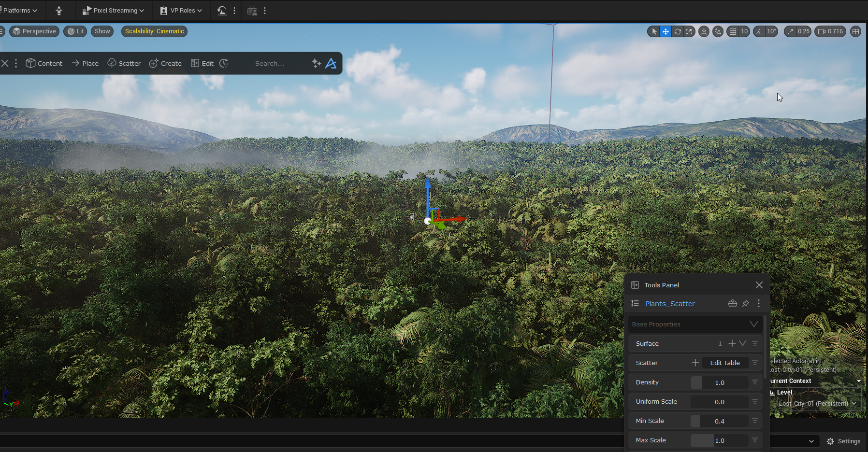Click Scalability: Cinematic warning button

coord(154,31)
